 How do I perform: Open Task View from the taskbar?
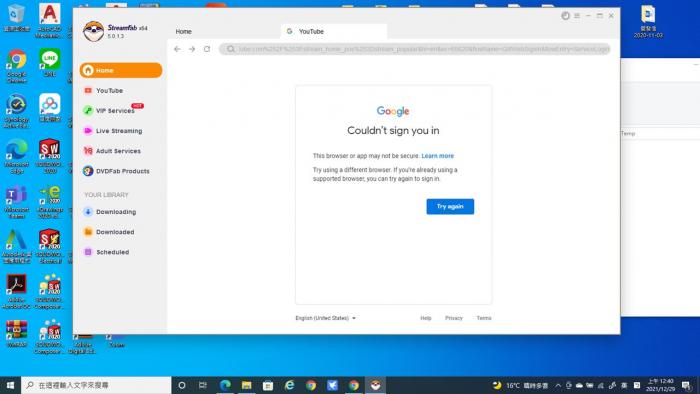[203, 385]
